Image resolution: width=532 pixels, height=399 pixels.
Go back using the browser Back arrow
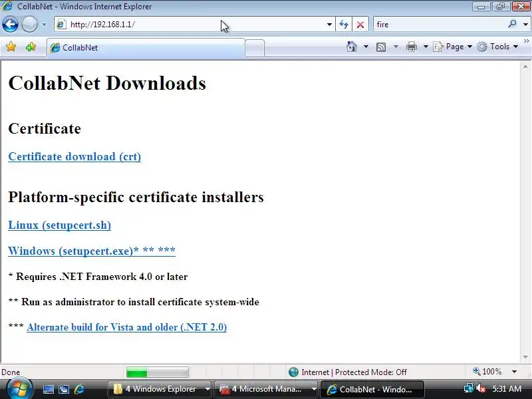(10, 25)
